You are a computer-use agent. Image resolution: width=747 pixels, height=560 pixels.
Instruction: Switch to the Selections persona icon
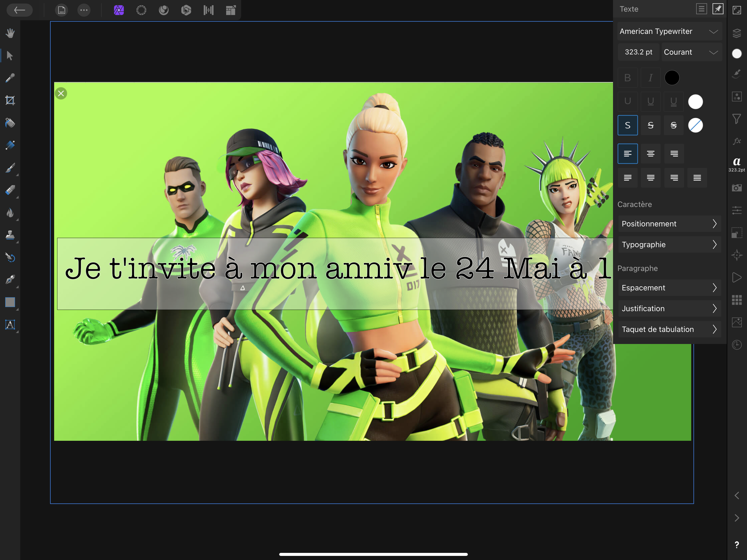[141, 10]
